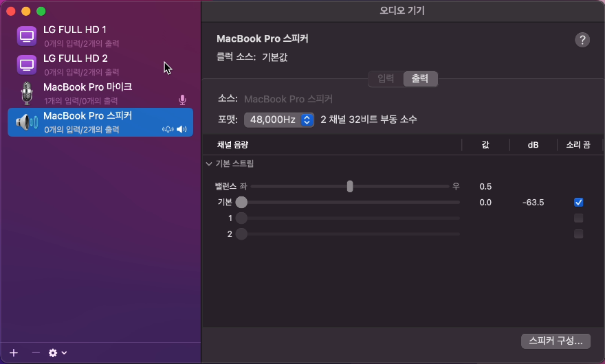Click the 클럭 소스: 기본값 text
This screenshot has width=605, height=364.
pyautogui.click(x=252, y=58)
